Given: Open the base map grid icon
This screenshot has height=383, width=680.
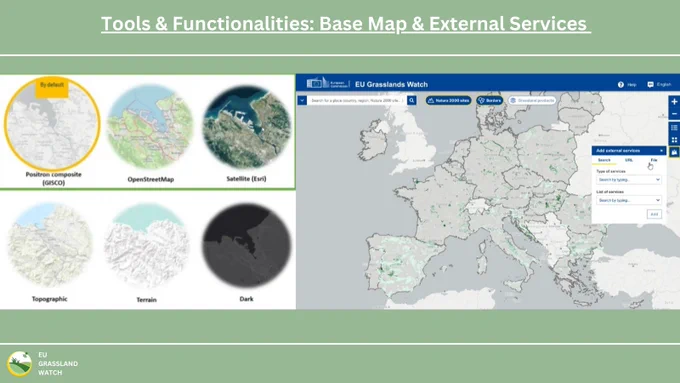Looking at the screenshot, I should [674, 140].
